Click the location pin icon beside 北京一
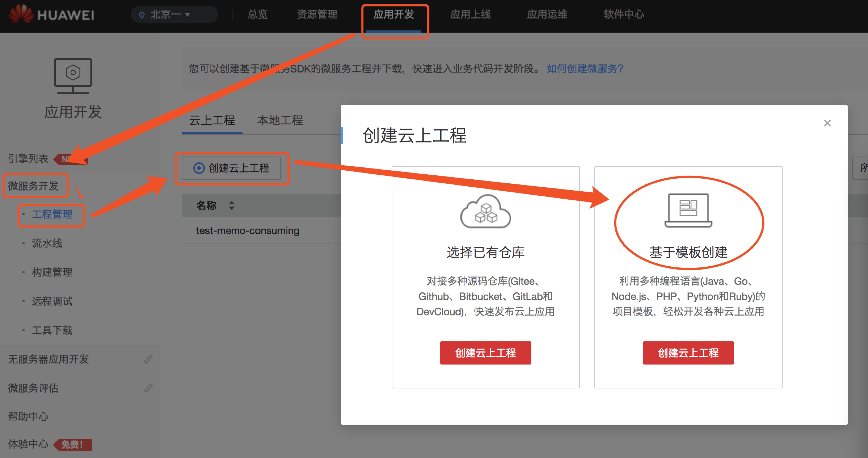 pyautogui.click(x=142, y=15)
